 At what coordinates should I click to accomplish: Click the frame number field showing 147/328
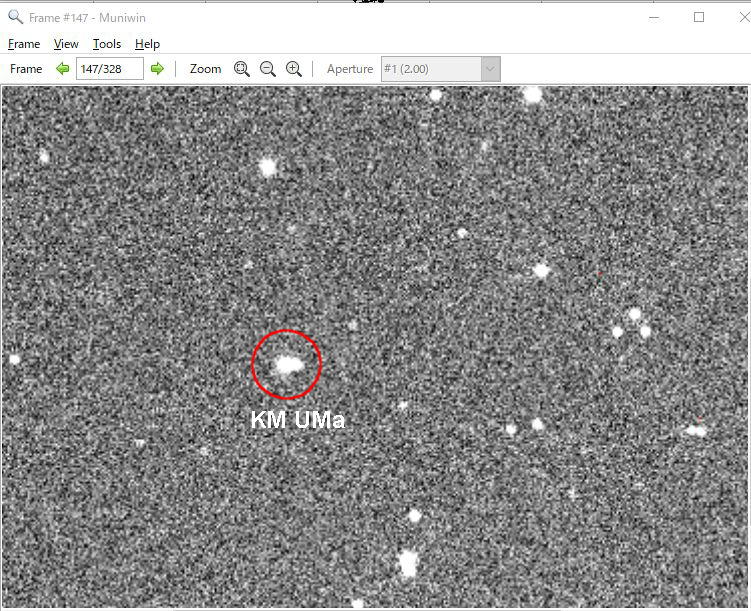coord(110,69)
